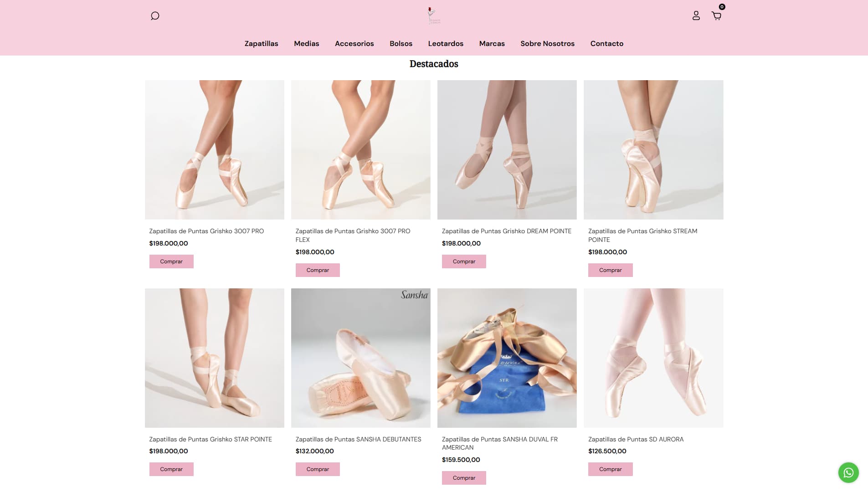Open the account login icon

696,15
